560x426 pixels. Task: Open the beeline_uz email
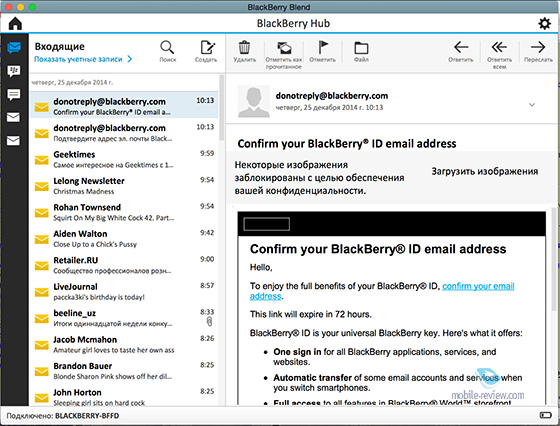point(124,318)
